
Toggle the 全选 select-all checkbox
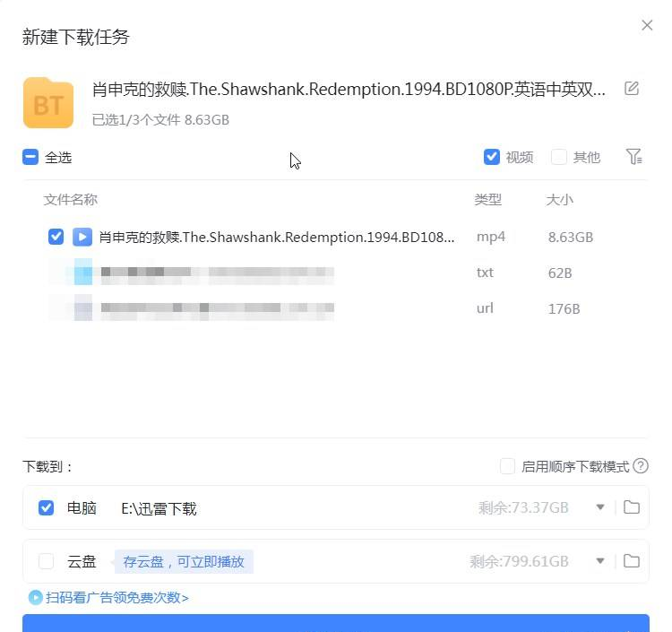[30, 158]
